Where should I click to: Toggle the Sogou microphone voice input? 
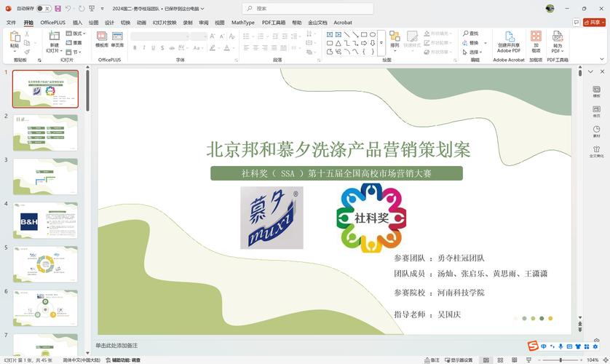[x=561, y=346]
